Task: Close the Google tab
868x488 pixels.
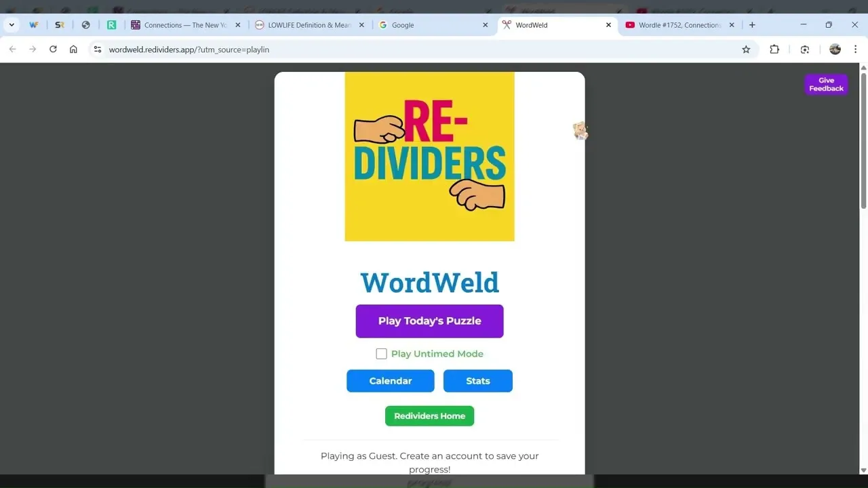Action: [485, 25]
